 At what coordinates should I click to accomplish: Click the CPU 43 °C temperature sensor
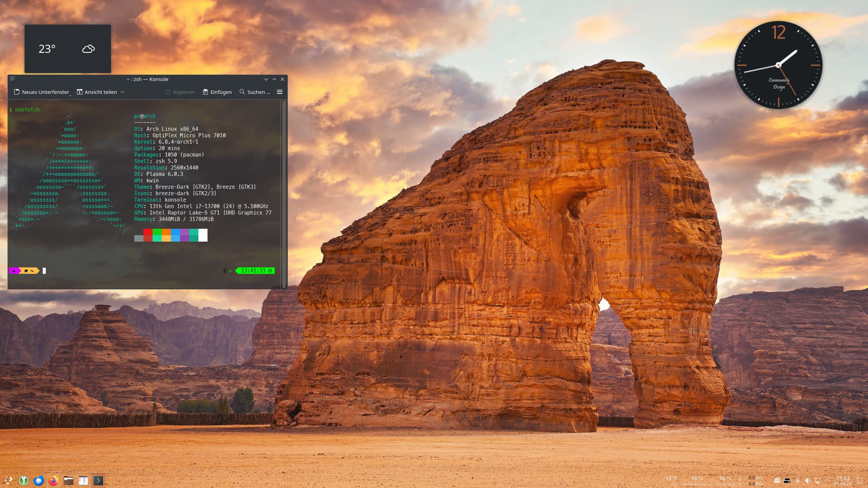click(672, 480)
